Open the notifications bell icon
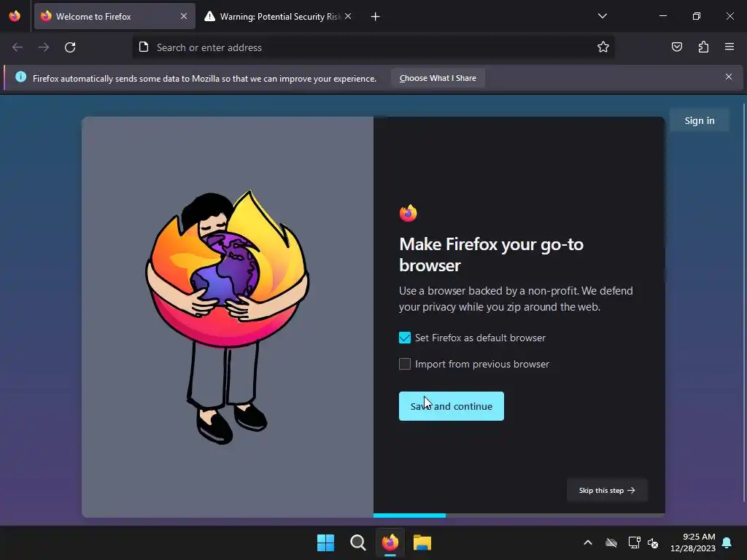The image size is (747, 560). 727,542
